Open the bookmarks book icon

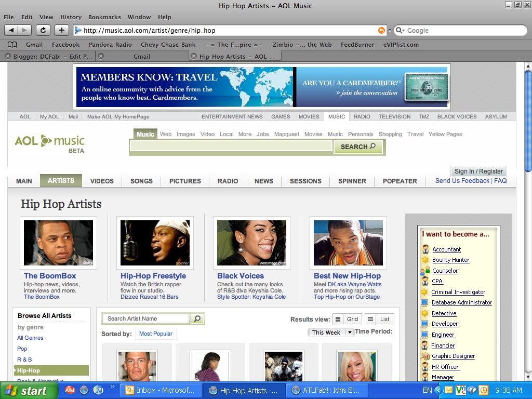click(x=12, y=45)
